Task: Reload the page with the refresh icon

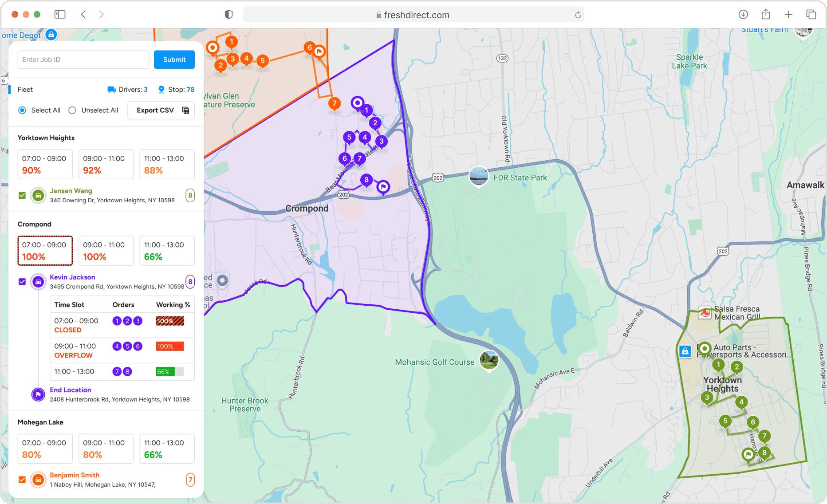Action: point(578,15)
